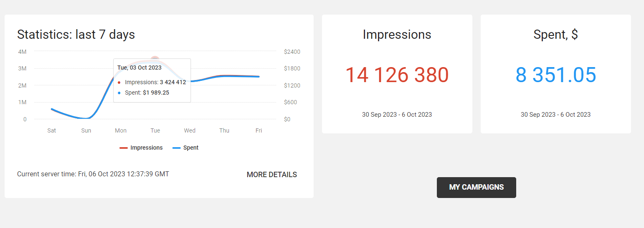Image resolution: width=644 pixels, height=228 pixels.
Task: Click the Impressions card heading
Action: pos(397,35)
